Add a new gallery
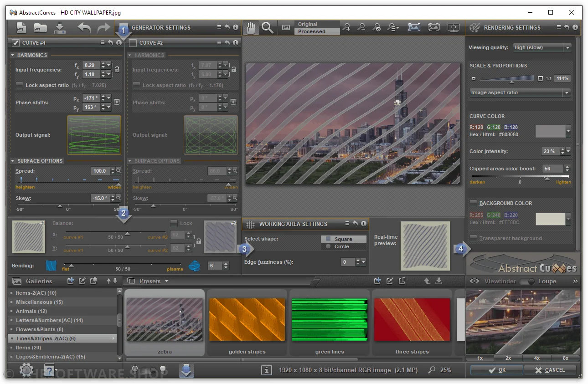 pyautogui.click(x=71, y=281)
